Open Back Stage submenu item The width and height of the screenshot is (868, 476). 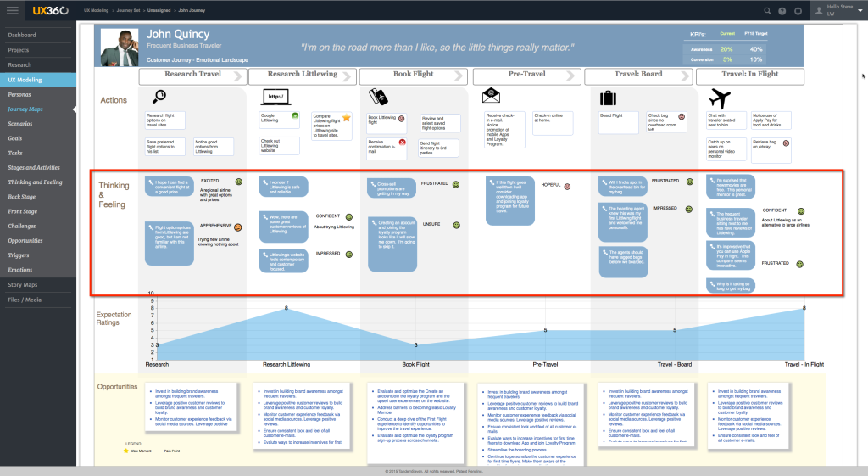tap(21, 197)
